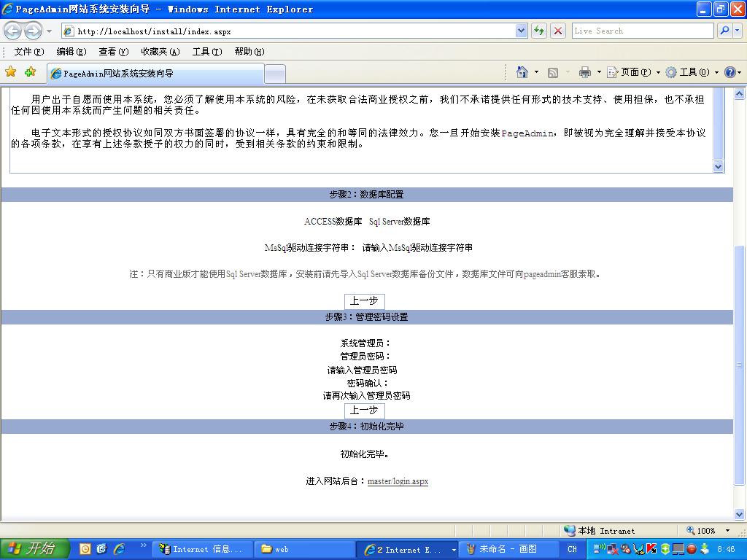Select the PageAdmin网站系统安装向导 tab
The height and width of the screenshot is (560, 747).
(156, 74)
